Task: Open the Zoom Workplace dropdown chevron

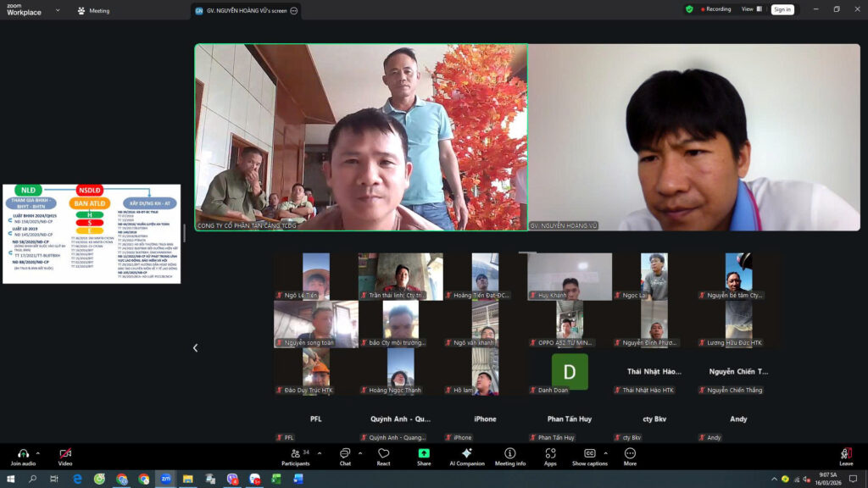Action: click(x=58, y=10)
